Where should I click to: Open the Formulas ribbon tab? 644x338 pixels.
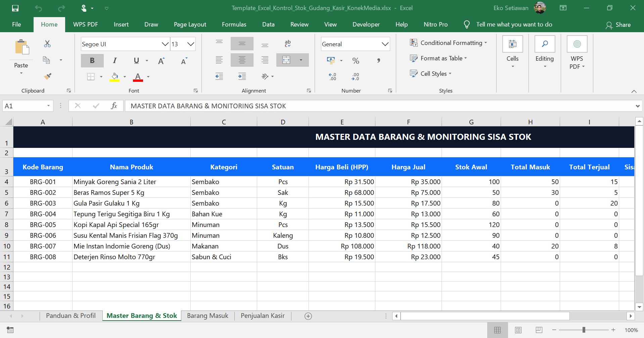pos(234,24)
